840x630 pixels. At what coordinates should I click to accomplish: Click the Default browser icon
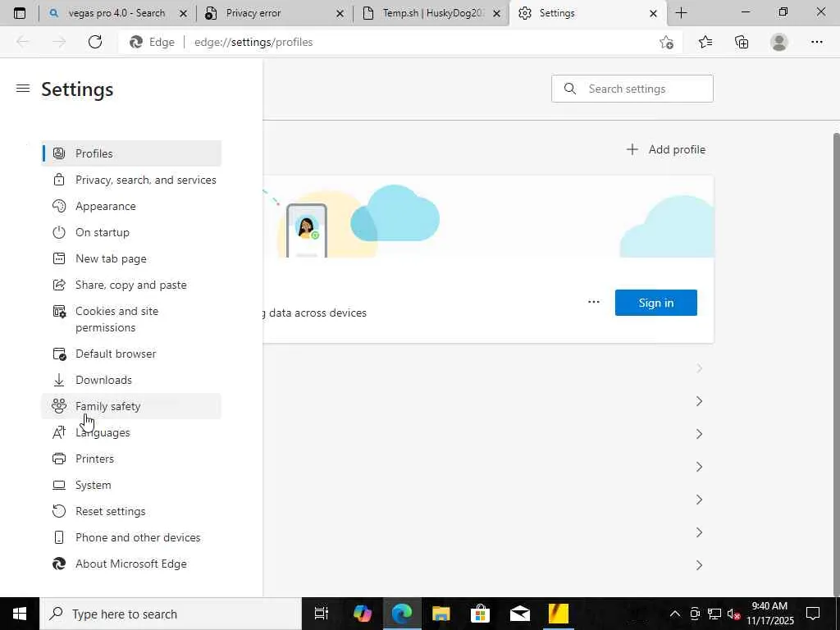click(x=59, y=354)
